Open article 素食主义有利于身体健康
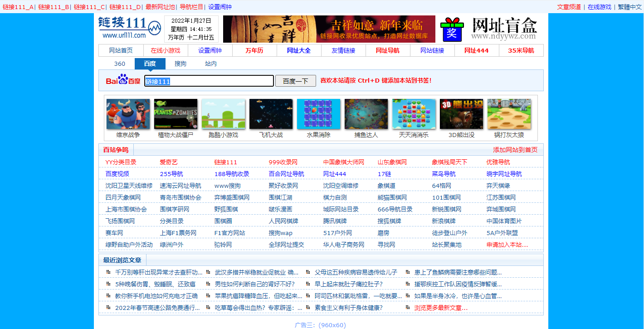Image resolution: width=644 pixels, height=329 pixels. tap(349, 308)
